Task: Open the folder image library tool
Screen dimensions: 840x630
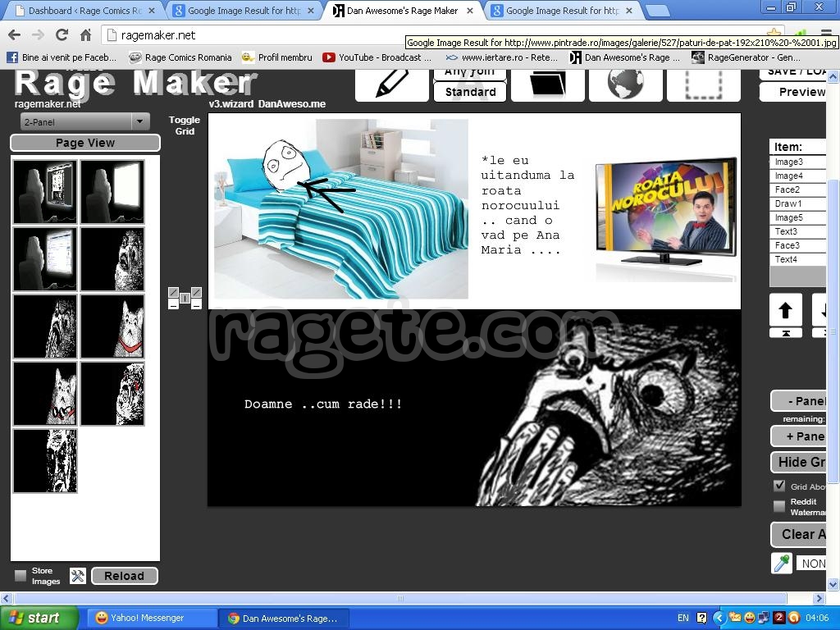Action: click(x=547, y=84)
